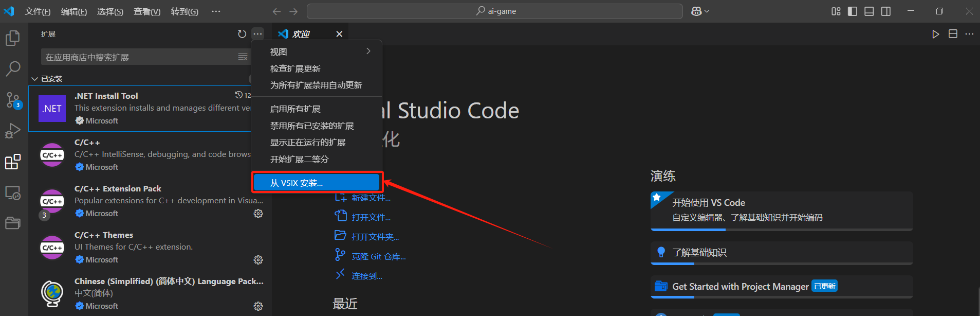Collapse the 已安装 section chevron
The height and width of the screenshot is (316, 980).
pyautogui.click(x=35, y=79)
